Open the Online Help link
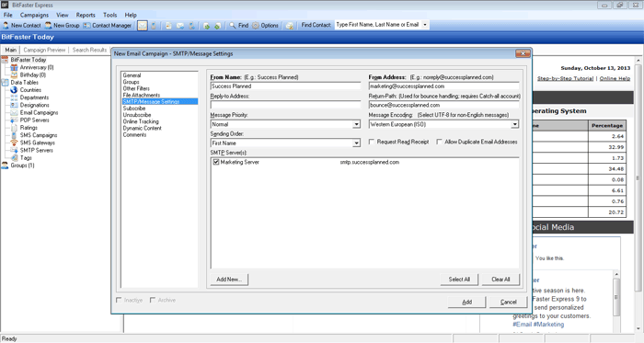 [615, 78]
